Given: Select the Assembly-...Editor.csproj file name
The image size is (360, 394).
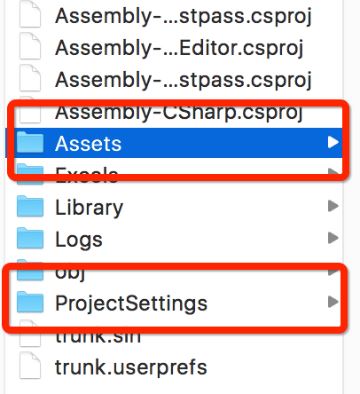Looking at the screenshot, I should 179,48.
